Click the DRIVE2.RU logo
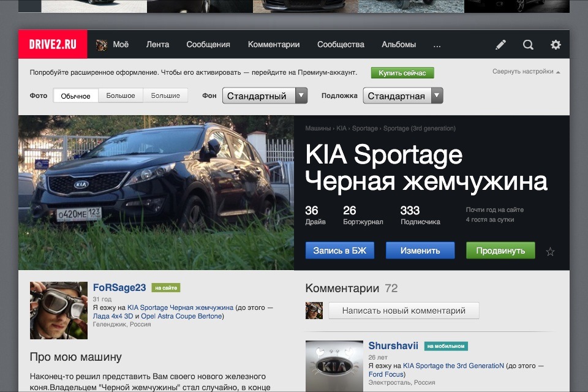This screenshot has height=392, width=588. click(53, 44)
